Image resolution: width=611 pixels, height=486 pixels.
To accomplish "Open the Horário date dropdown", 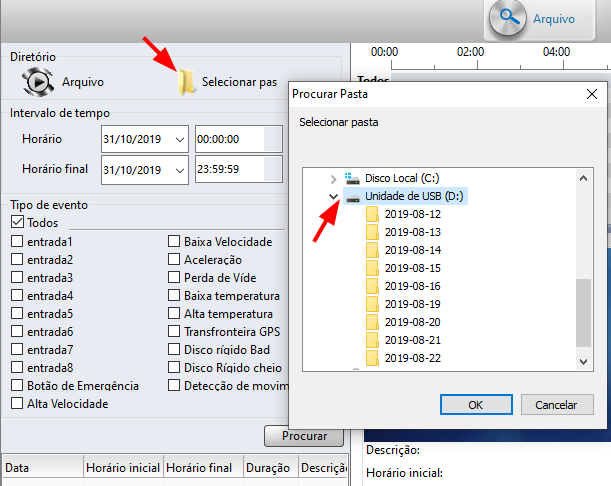I will coord(180,140).
